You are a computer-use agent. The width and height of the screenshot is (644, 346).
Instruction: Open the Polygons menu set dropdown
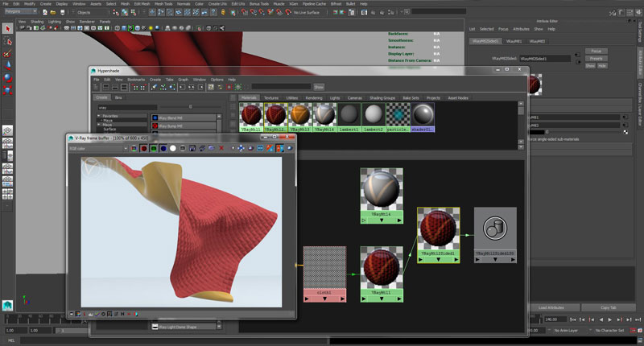21,11
